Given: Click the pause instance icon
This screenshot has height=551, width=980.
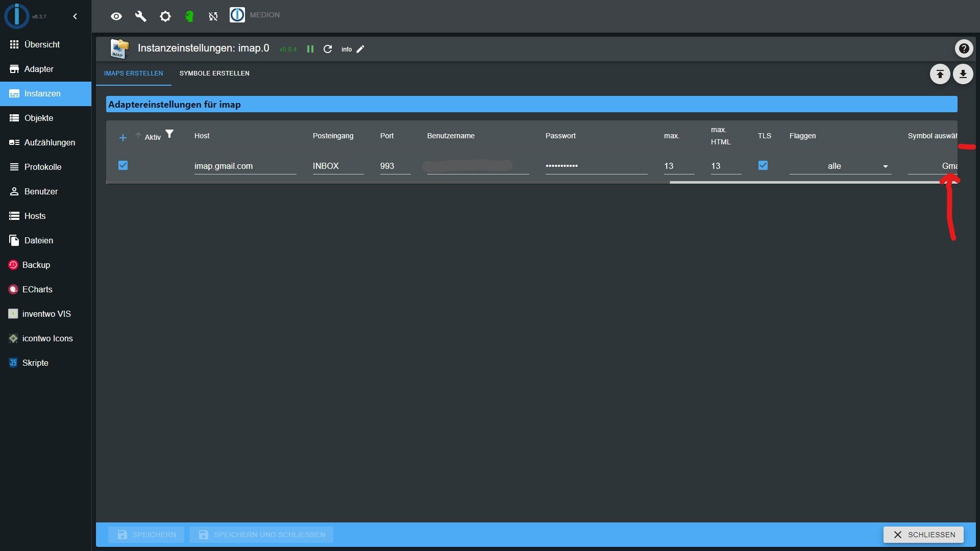Looking at the screenshot, I should [310, 48].
